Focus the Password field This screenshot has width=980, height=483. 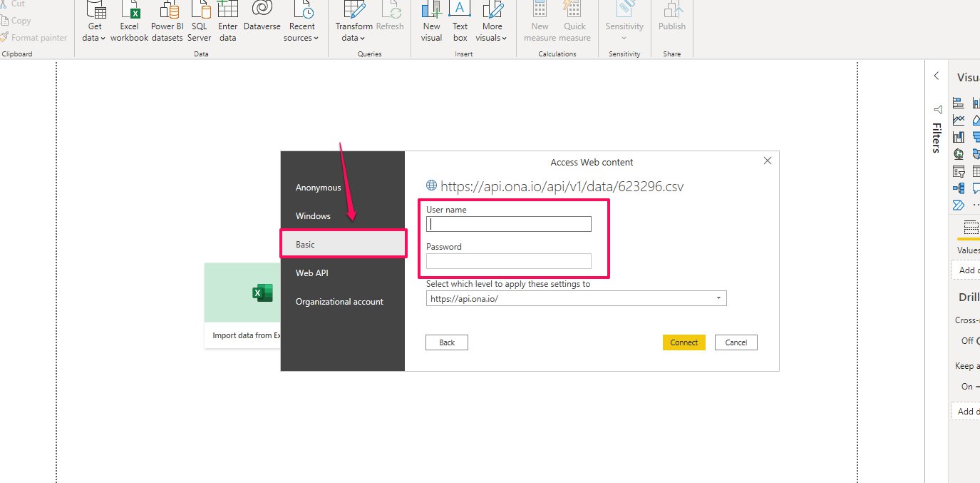[x=509, y=261]
